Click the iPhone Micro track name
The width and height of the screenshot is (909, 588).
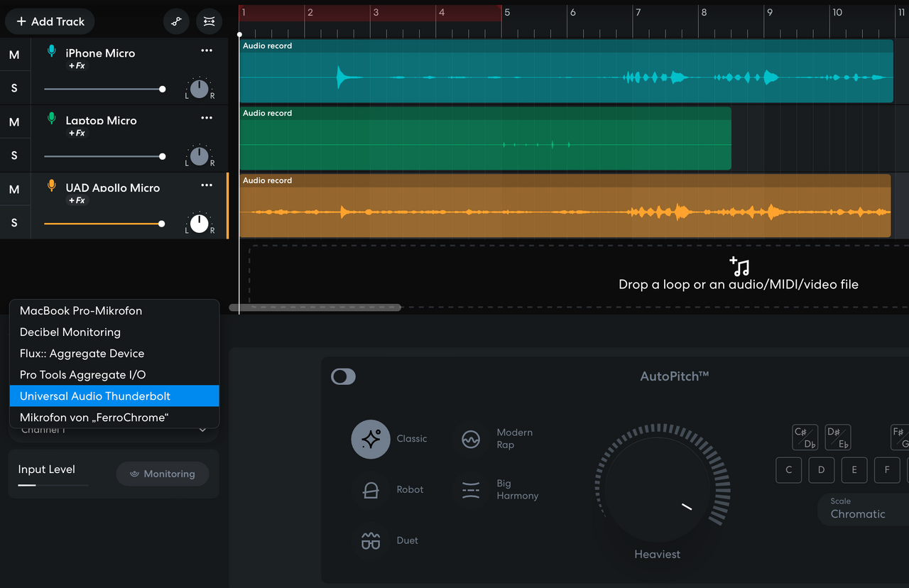[x=100, y=53]
